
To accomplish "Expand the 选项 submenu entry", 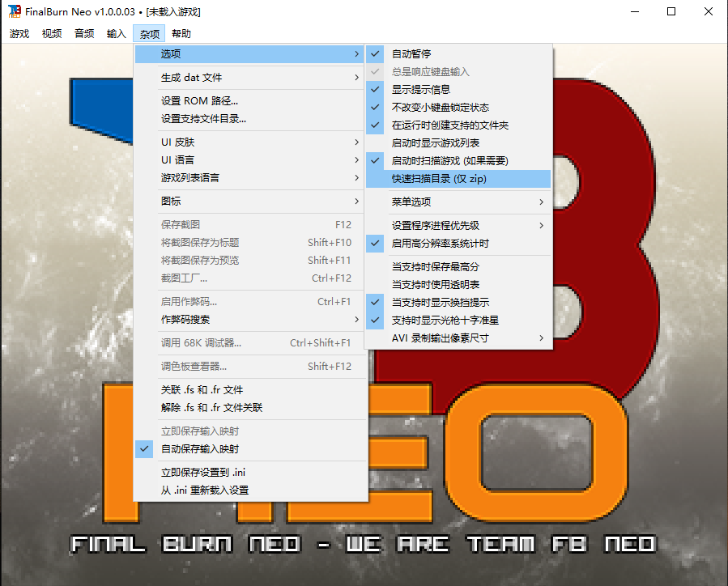I will [x=249, y=53].
